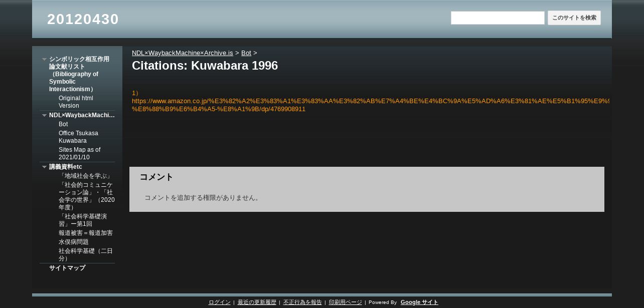Image resolution: width=644 pixels, height=308 pixels.
Task: Open 水俣病問題 sidebar page
Action: (x=74, y=242)
